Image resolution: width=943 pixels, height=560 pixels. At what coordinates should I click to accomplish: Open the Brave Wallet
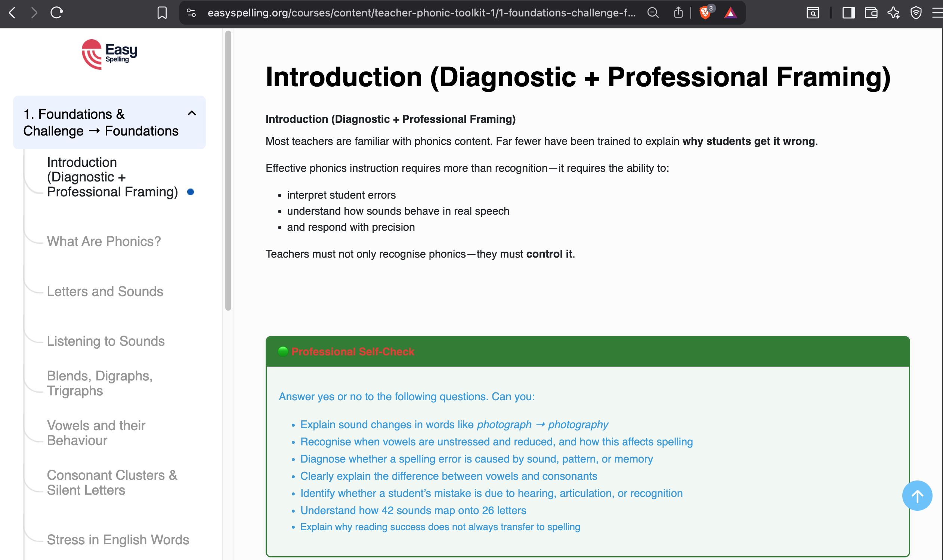tap(871, 12)
